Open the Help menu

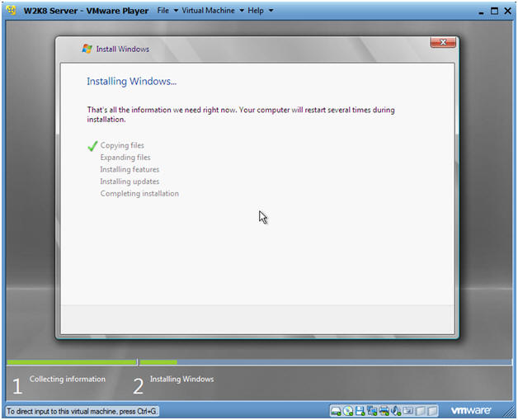click(x=256, y=11)
